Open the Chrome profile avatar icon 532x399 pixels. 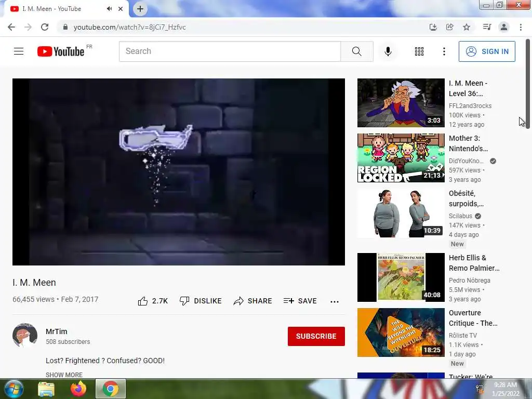point(504,27)
